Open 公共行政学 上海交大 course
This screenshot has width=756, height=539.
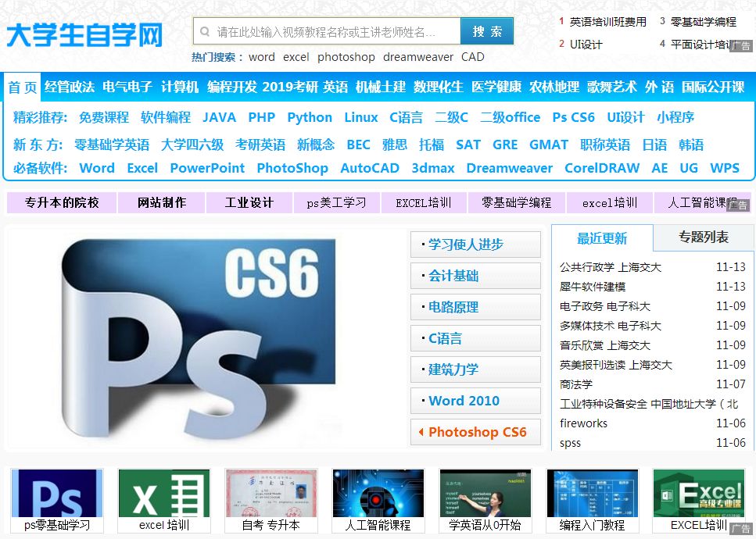pyautogui.click(x=611, y=267)
